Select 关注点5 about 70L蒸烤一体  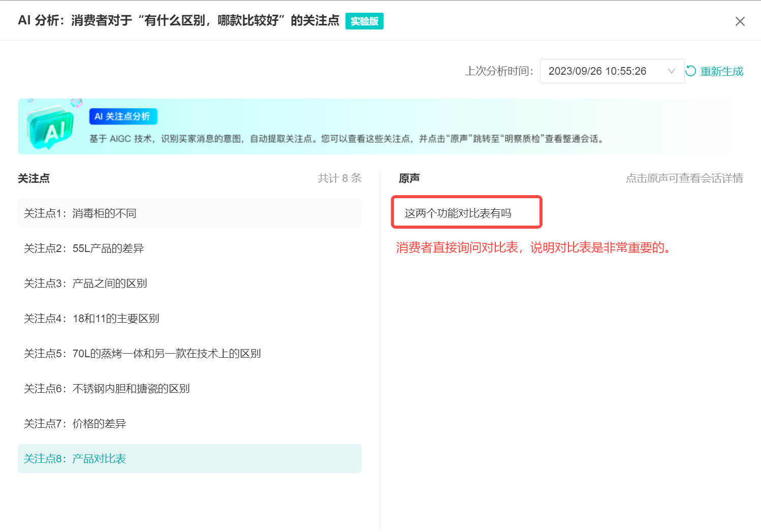click(189, 354)
